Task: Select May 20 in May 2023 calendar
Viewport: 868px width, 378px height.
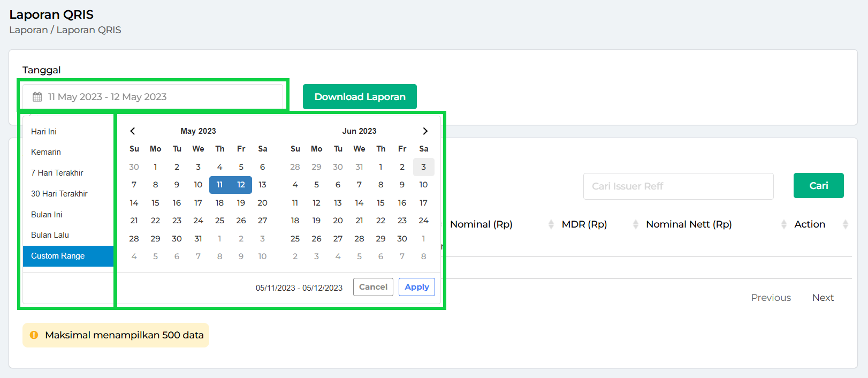Action: 263,203
